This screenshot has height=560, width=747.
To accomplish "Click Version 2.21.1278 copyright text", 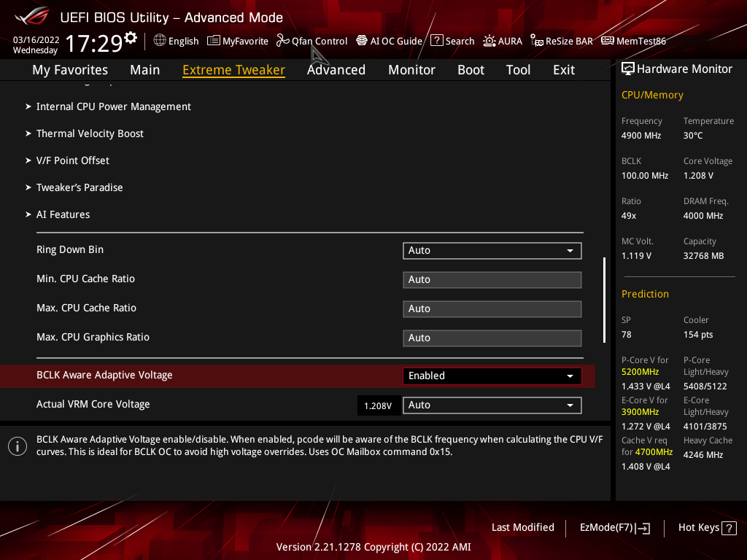I will click(x=373, y=547).
